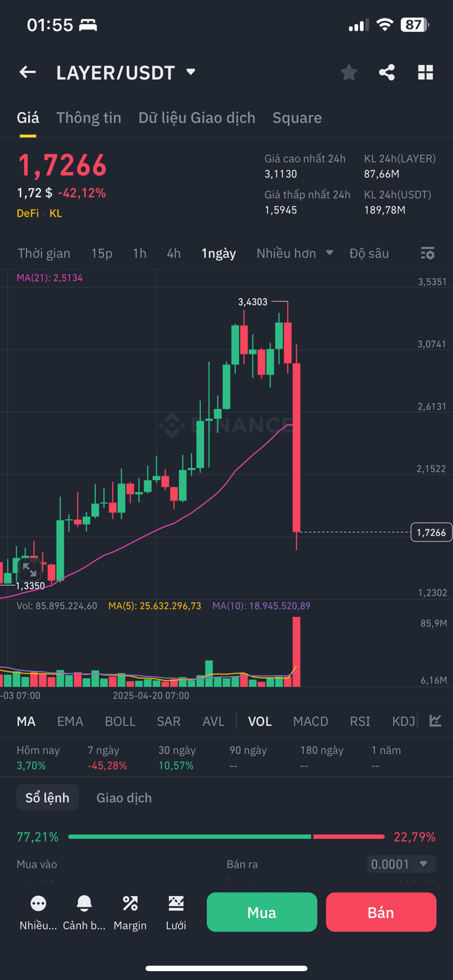The image size is (453, 980).
Task: Switch to the Thông tin tab
Action: [89, 118]
